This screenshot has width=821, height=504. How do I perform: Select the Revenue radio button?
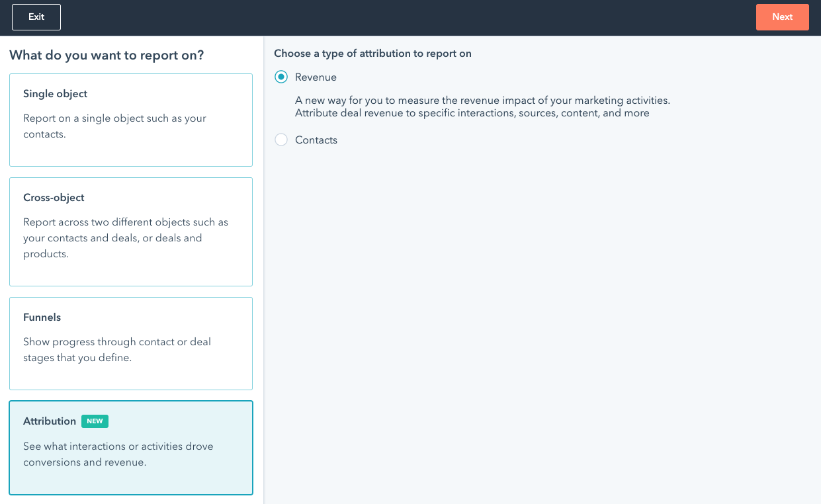281,77
